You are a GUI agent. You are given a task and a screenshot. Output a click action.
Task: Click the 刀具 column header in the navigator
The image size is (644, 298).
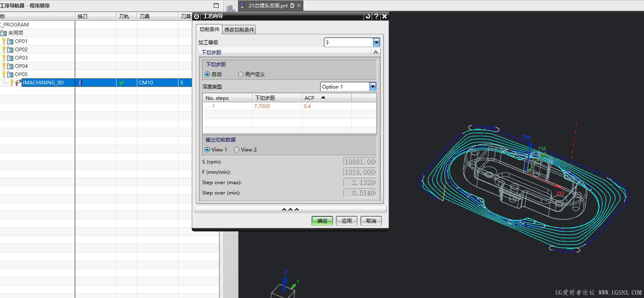[157, 16]
